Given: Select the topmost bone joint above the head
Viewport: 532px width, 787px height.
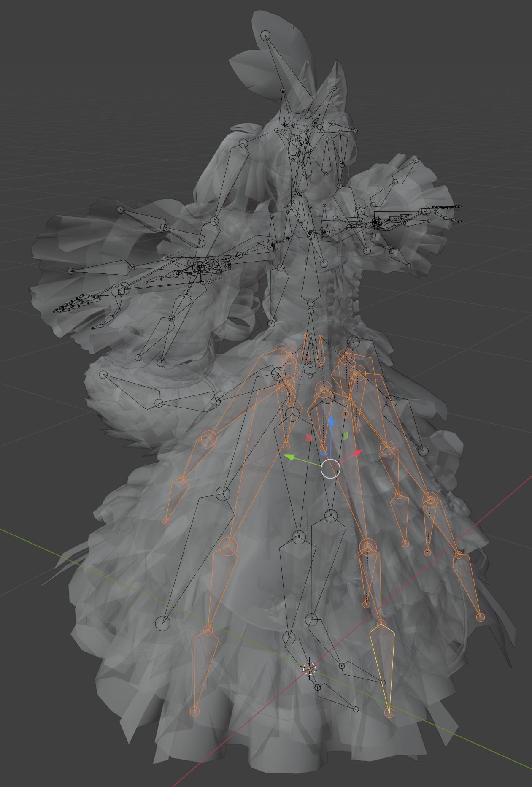Looking at the screenshot, I should [265, 35].
